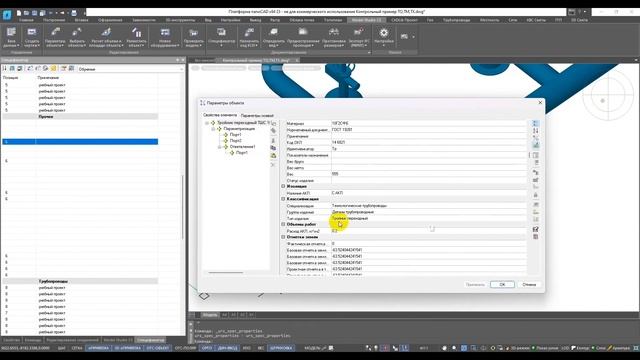Run the Проверить модель ribbon tool

click(193, 37)
